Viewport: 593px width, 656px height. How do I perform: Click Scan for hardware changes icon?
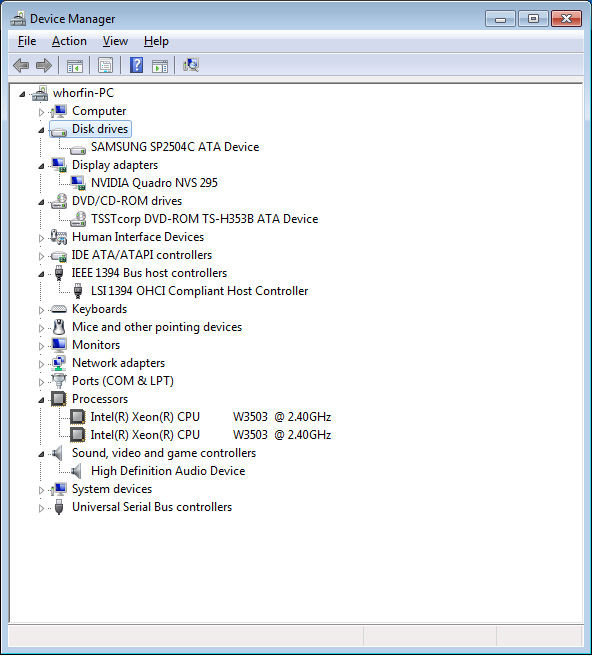(191, 65)
